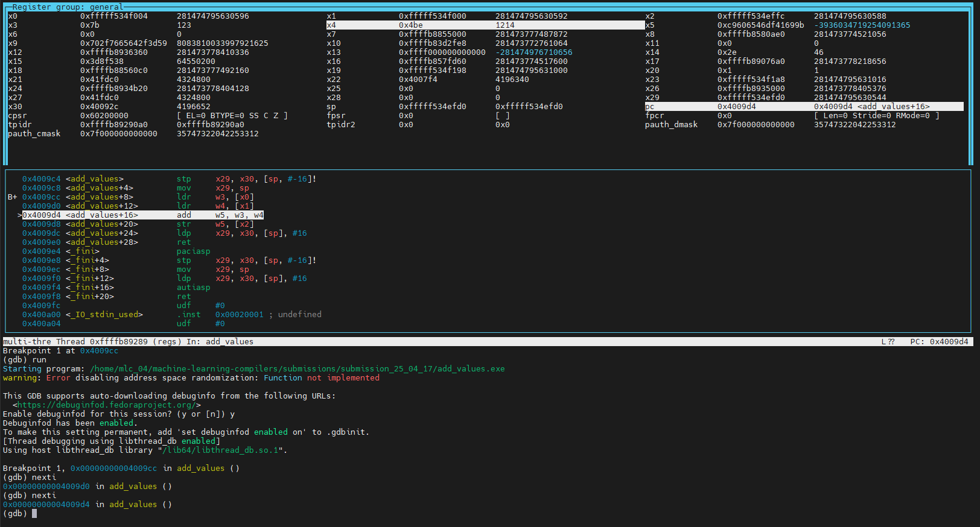Click the x3 register value 0x7b

(x=90, y=25)
